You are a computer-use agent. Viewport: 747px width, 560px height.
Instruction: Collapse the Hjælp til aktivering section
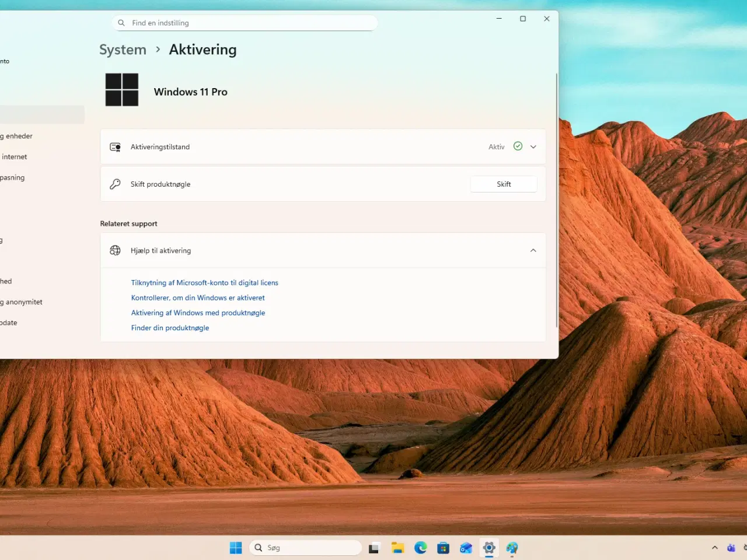532,250
